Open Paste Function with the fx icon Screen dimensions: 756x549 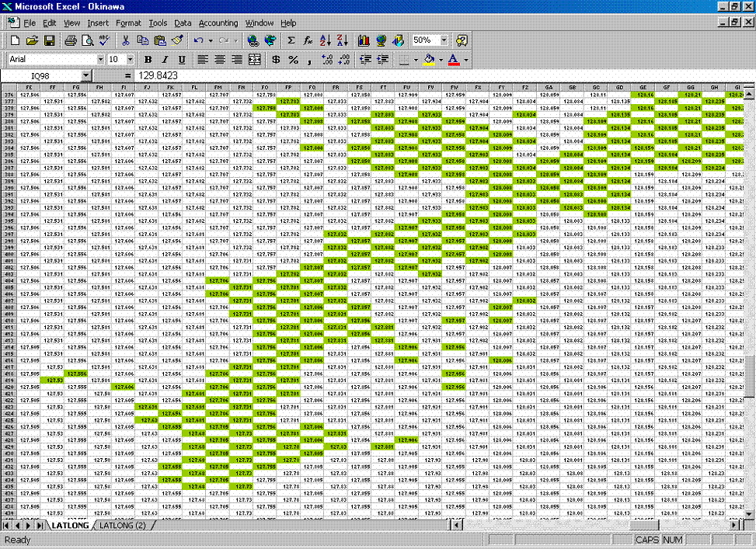coord(308,40)
